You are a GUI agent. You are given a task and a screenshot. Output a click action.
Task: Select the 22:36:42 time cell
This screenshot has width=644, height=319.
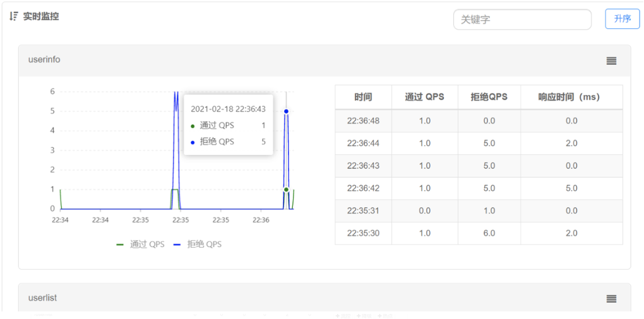(x=363, y=188)
